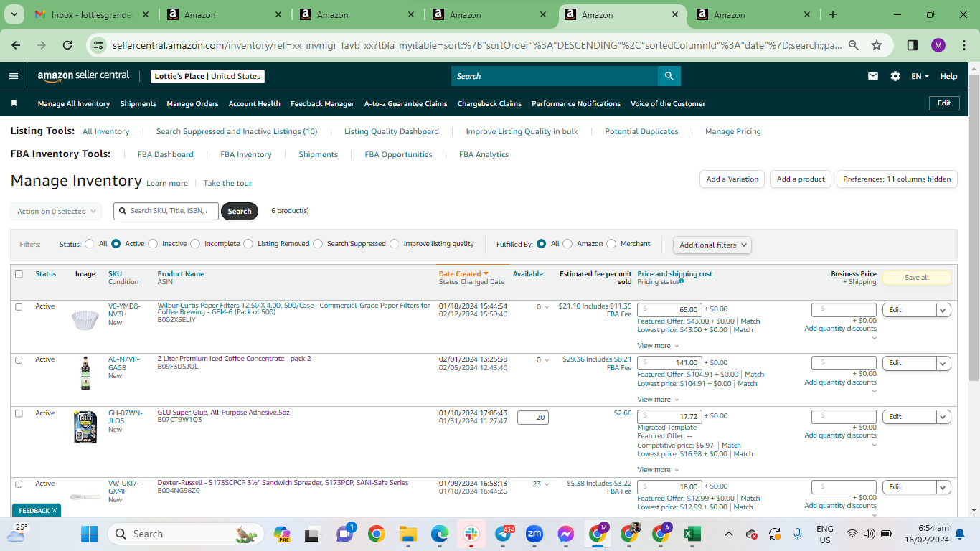The height and width of the screenshot is (551, 980).
Task: Open Slack from the taskbar
Action: point(471,534)
